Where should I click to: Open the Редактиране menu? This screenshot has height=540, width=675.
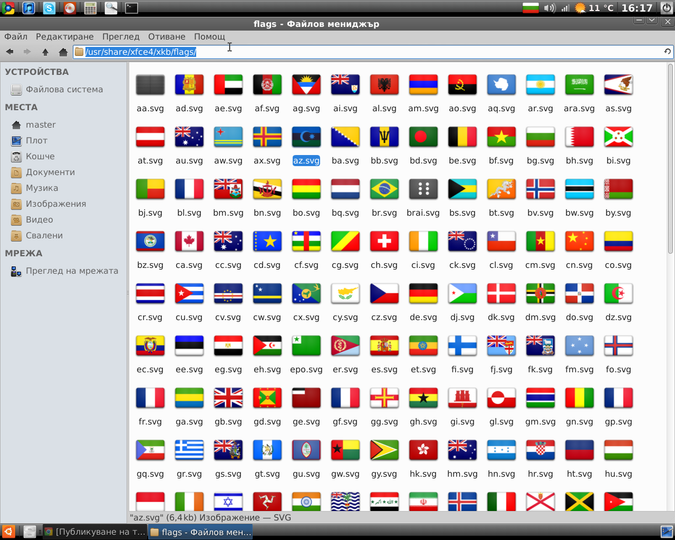[x=65, y=37]
